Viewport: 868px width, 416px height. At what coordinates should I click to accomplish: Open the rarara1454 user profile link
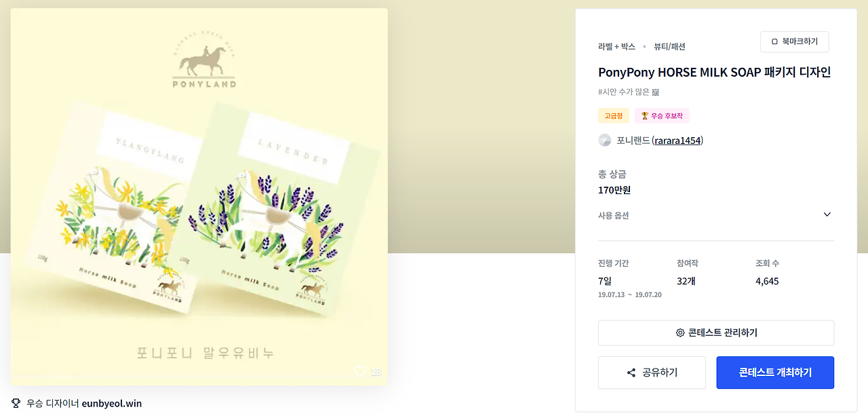coord(678,140)
